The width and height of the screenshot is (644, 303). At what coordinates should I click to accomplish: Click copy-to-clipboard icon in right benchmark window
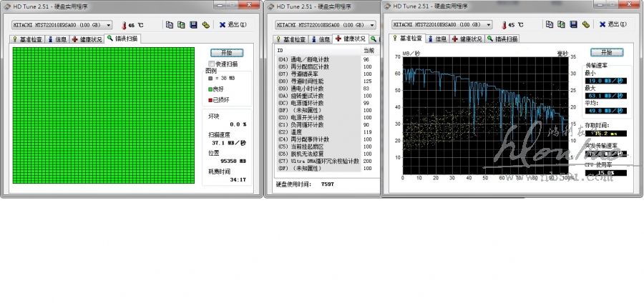point(549,24)
